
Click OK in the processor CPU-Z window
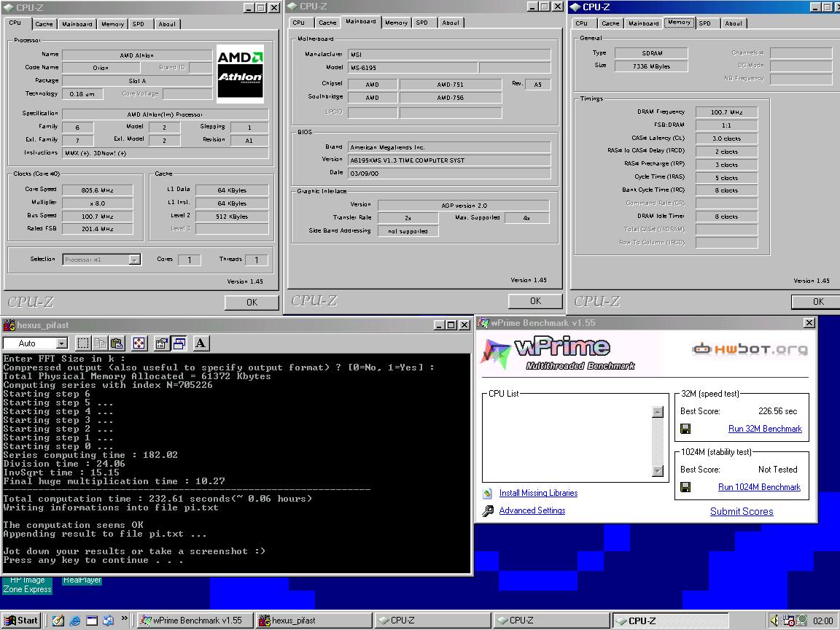click(252, 303)
